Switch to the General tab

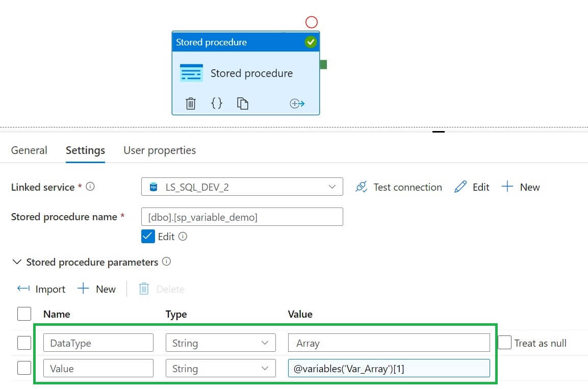click(x=29, y=150)
